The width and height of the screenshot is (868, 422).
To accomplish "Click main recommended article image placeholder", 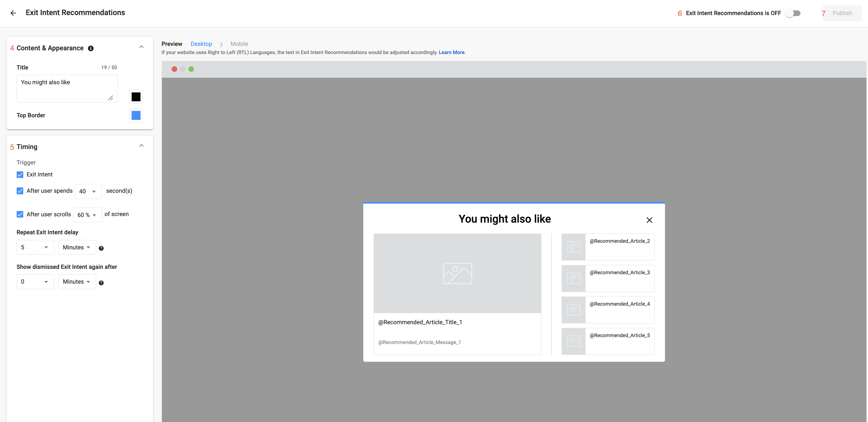I will pyautogui.click(x=457, y=273).
